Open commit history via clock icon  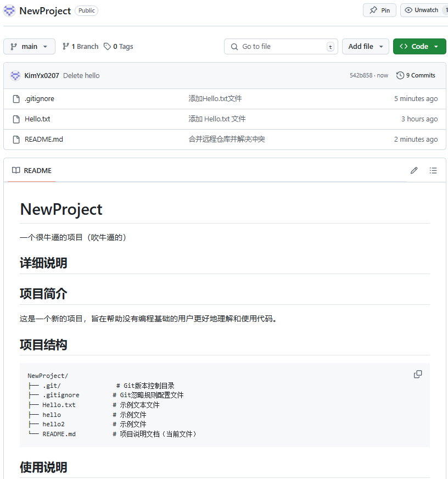(x=400, y=75)
